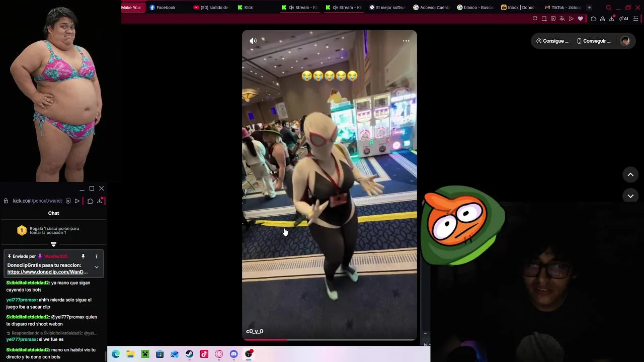Launch Minecraft from the taskbar

[x=145, y=354]
